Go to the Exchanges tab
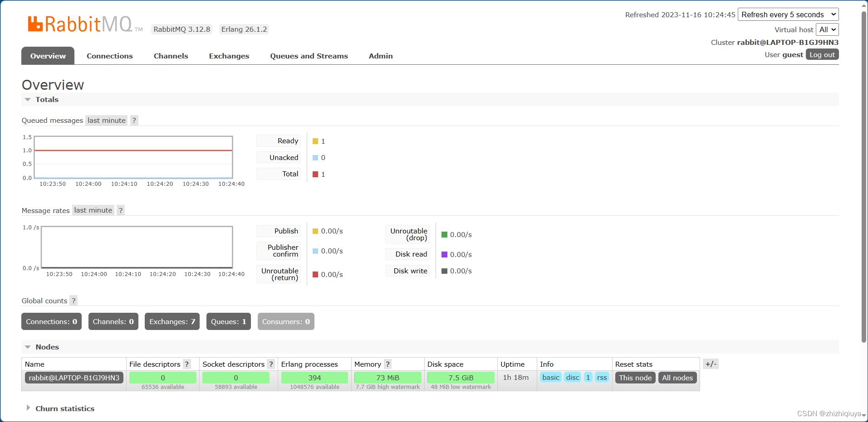868x422 pixels. 229,56
